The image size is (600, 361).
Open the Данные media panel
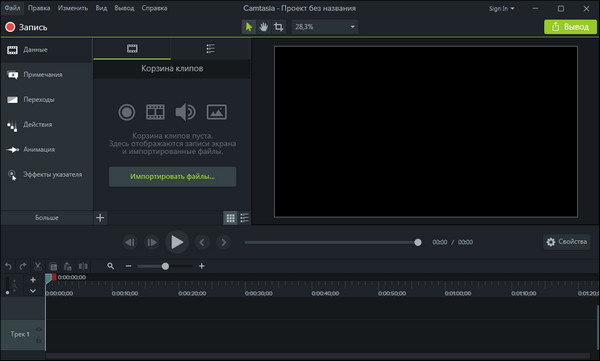[46, 50]
